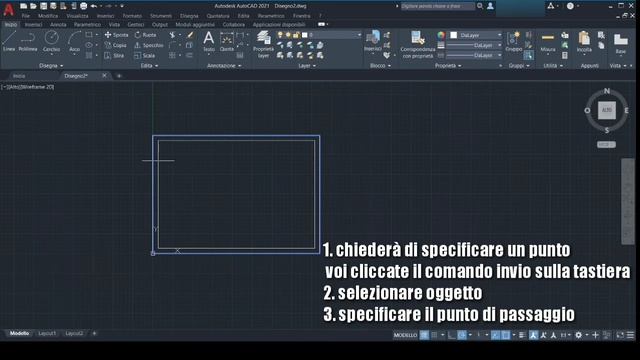Toggle polar tracking in status bar

462,335
